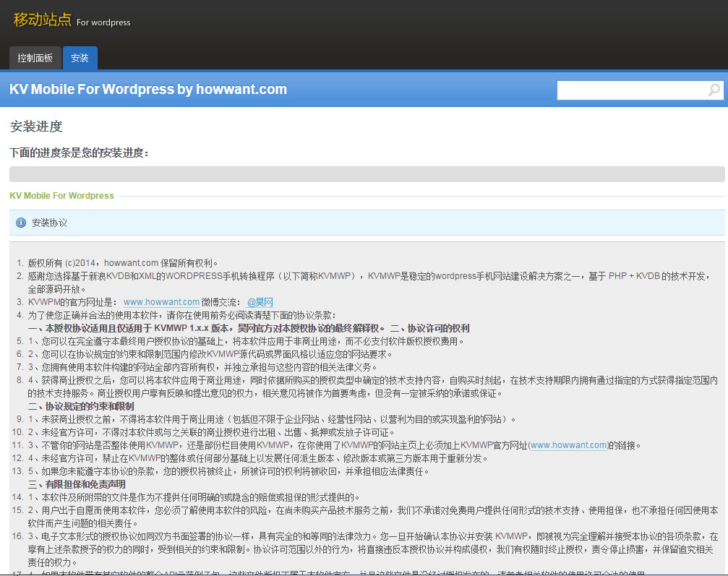Viewport: 728px width, 576px height.
Task: Click the line 版权所有 (c)2014
Action: pos(123,263)
